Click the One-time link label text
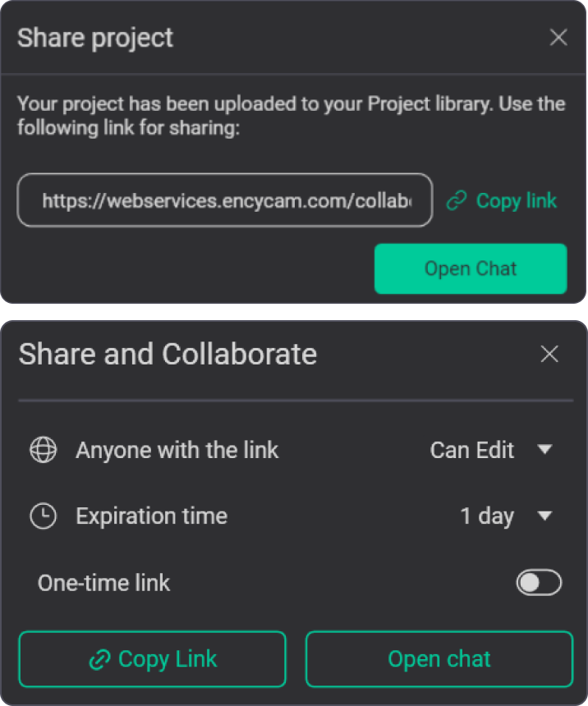 pos(103,583)
